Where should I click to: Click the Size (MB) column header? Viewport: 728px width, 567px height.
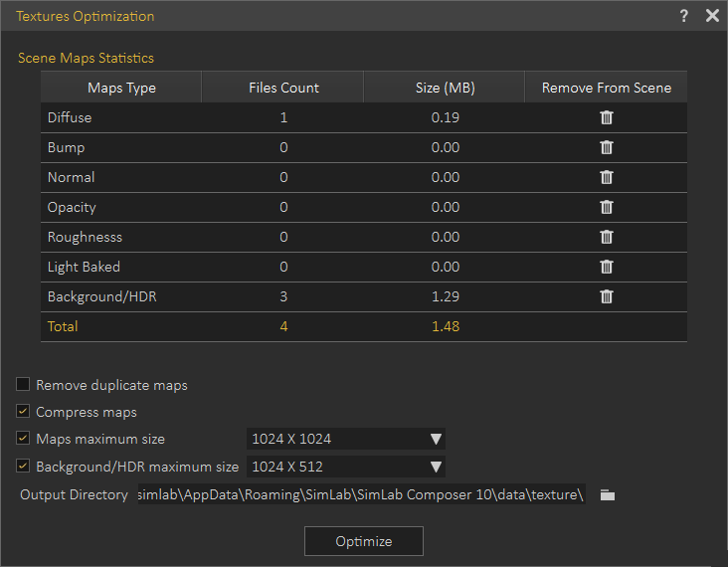(x=445, y=88)
